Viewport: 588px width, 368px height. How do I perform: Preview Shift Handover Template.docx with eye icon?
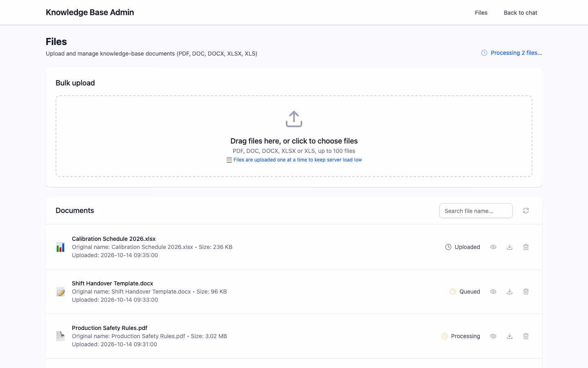click(x=493, y=292)
